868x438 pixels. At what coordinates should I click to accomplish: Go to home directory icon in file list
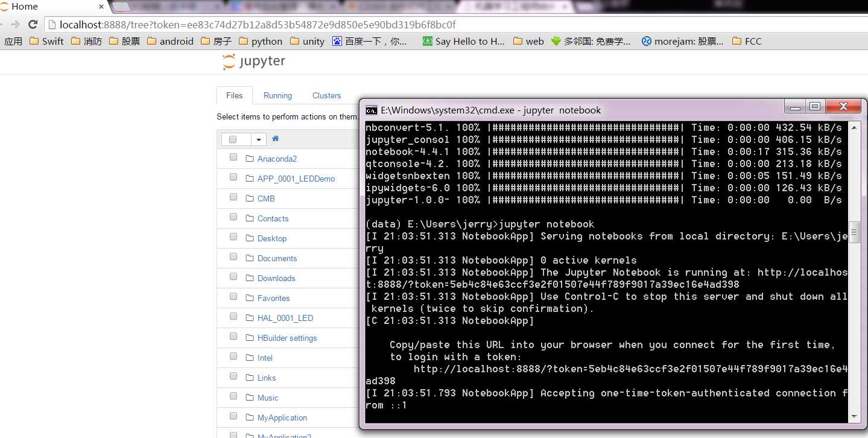(x=276, y=139)
